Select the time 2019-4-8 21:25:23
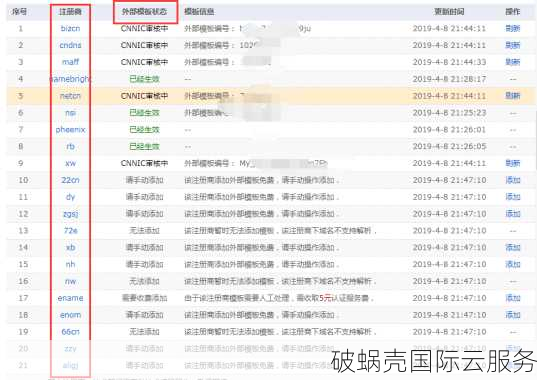The width and height of the screenshot is (537, 380). click(449, 113)
